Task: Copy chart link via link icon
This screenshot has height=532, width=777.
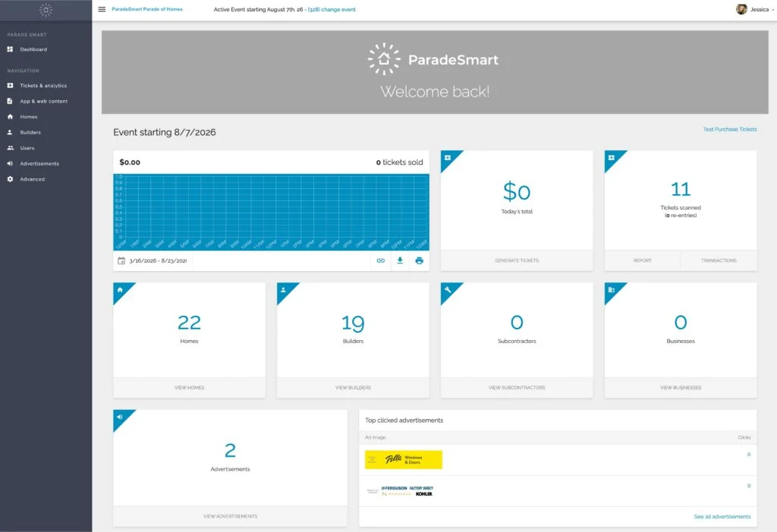Action: pos(381,261)
